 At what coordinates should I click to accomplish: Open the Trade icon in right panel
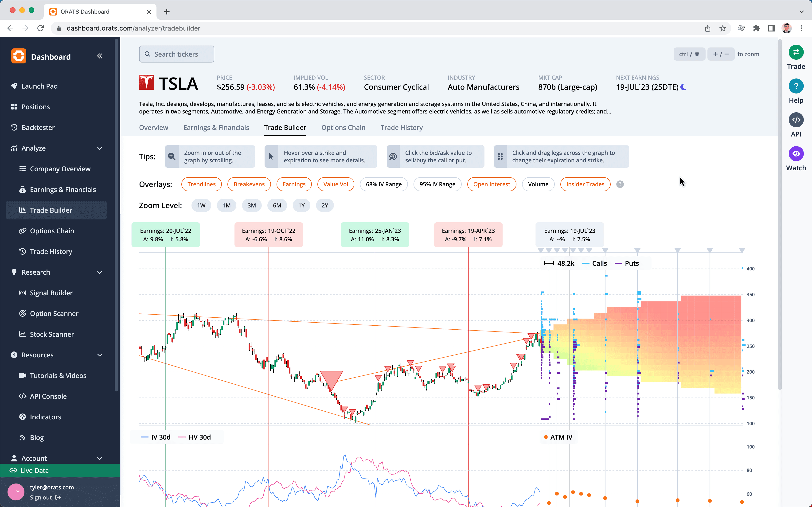click(796, 52)
